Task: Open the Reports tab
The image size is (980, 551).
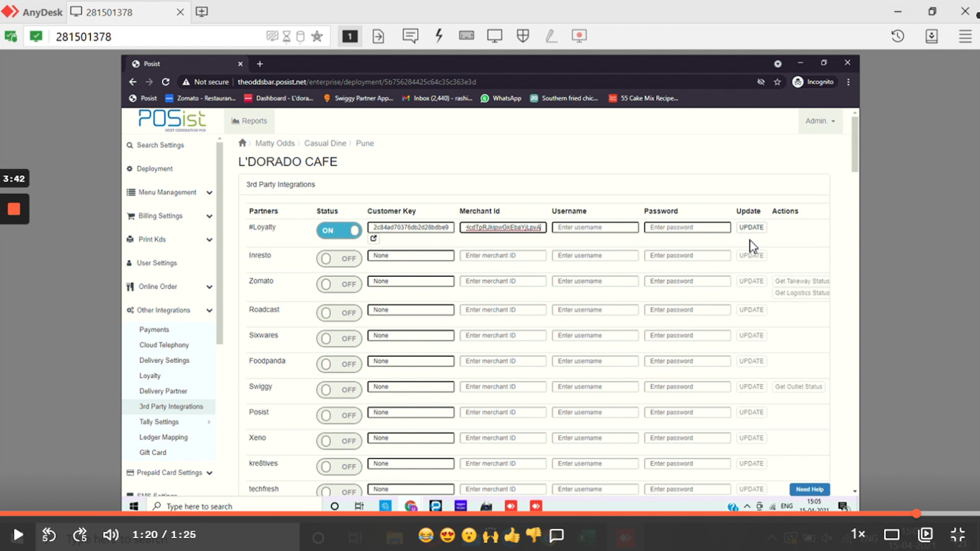Action: [249, 121]
